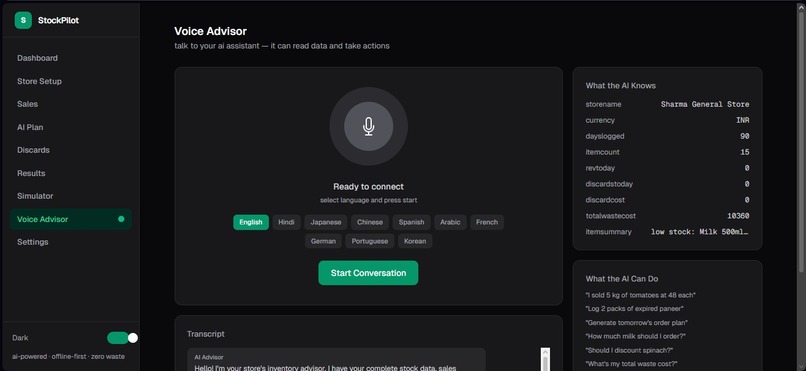Click the low stock itemsummary text
The width and height of the screenshot is (806, 371).
point(700,232)
